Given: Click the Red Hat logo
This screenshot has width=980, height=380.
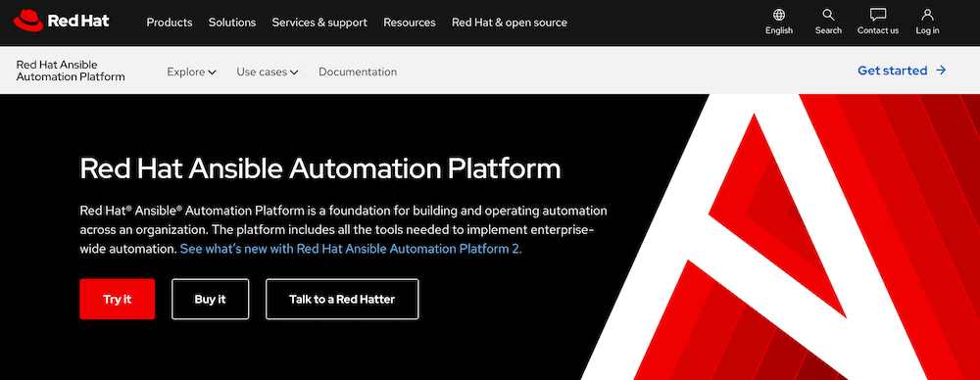Looking at the screenshot, I should 61,22.
